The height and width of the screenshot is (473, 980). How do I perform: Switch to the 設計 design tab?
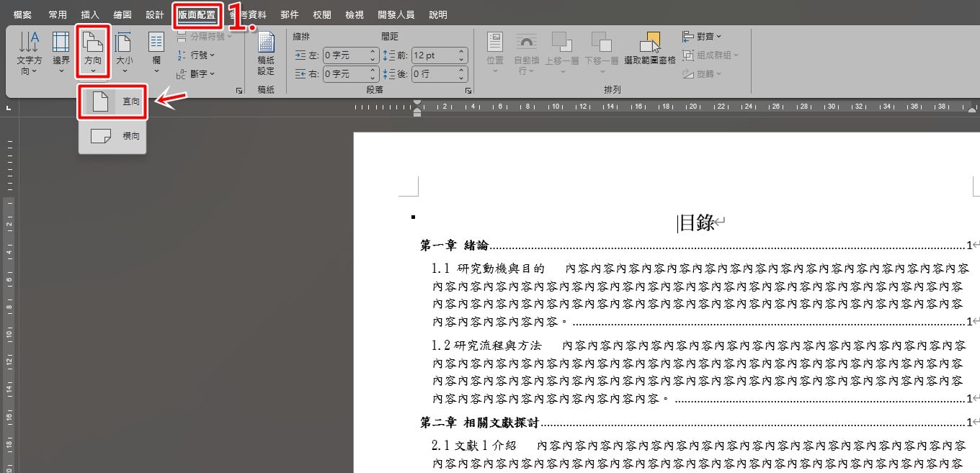(155, 14)
